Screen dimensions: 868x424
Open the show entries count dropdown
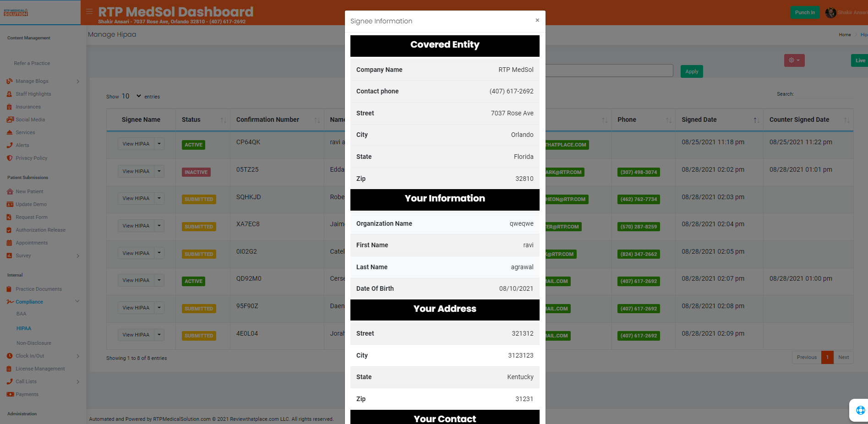[131, 96]
